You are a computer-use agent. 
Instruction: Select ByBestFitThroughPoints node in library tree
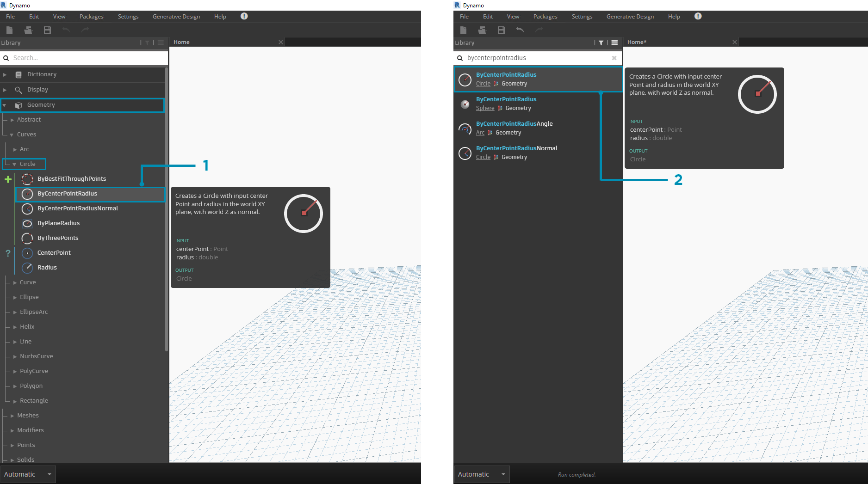[x=72, y=179]
